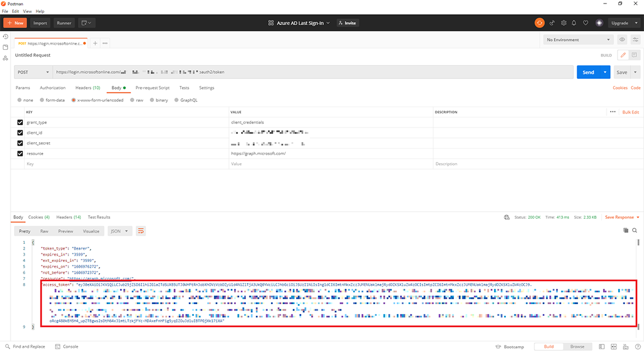Open the JSON format dropdown

[x=119, y=231]
